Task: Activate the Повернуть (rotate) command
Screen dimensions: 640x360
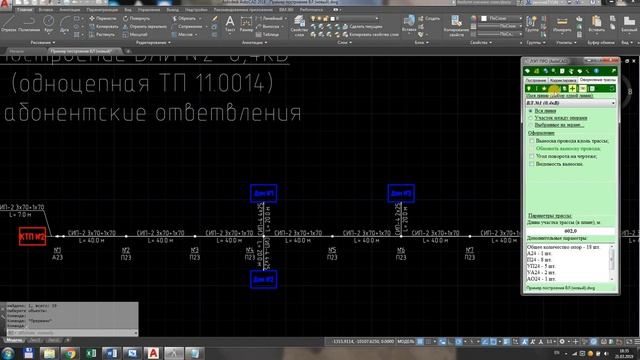Action: tap(136, 18)
